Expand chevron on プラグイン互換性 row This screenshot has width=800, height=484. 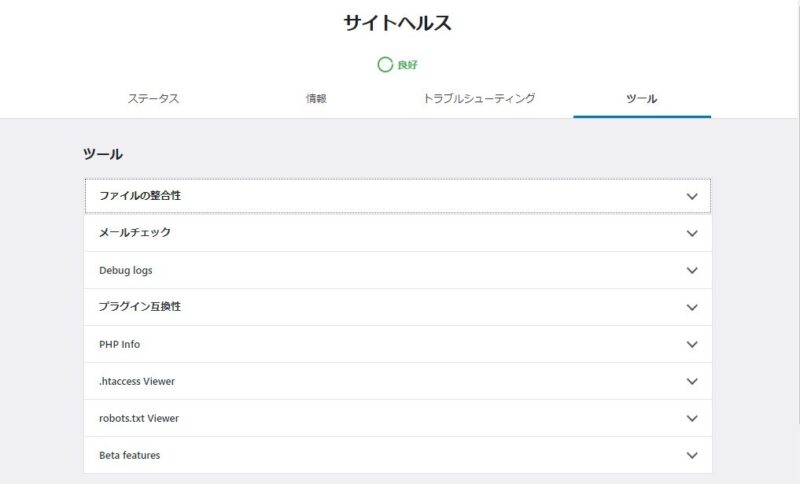point(692,308)
